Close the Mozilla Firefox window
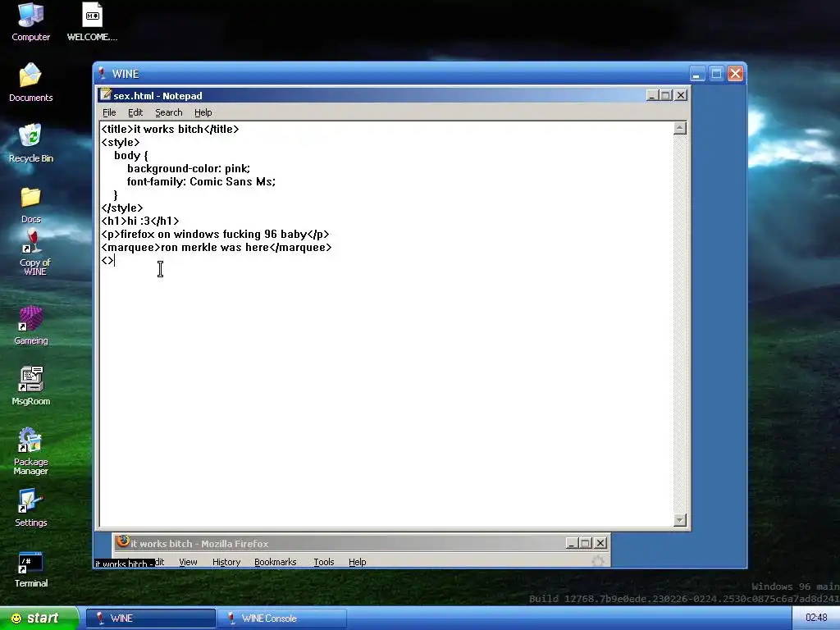Viewport: 840px width, 630px height. [600, 543]
